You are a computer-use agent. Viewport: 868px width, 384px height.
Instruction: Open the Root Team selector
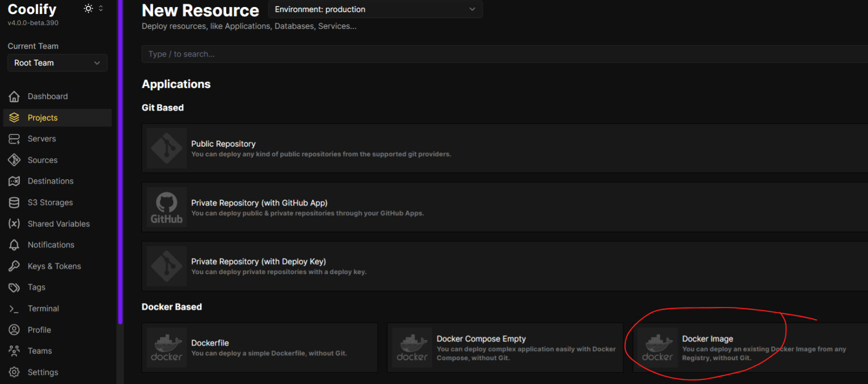(58, 63)
